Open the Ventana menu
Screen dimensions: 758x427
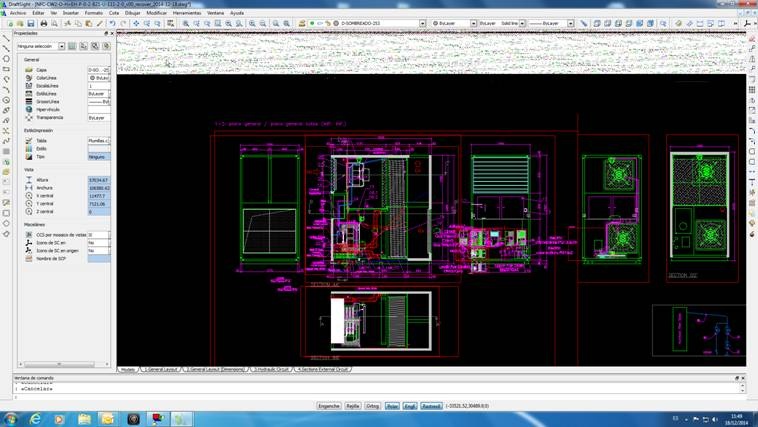pyautogui.click(x=216, y=13)
